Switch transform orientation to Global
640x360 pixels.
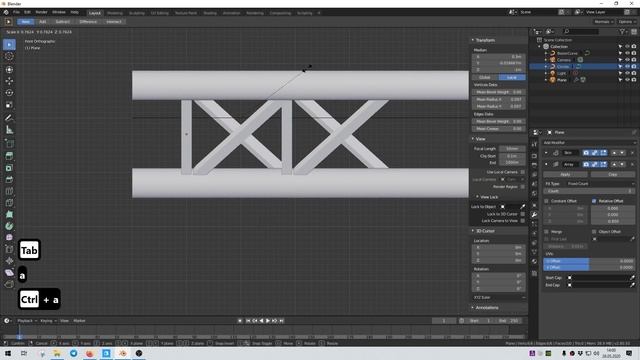pos(485,77)
